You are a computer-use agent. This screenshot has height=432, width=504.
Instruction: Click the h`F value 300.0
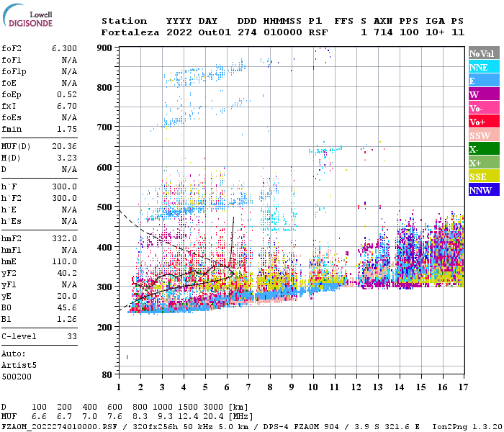coord(64,186)
